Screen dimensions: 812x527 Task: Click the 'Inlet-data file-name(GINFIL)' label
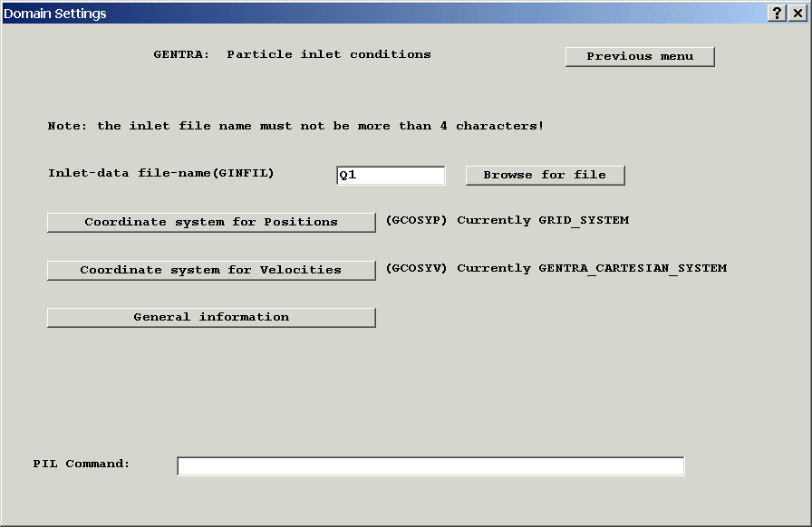click(160, 173)
